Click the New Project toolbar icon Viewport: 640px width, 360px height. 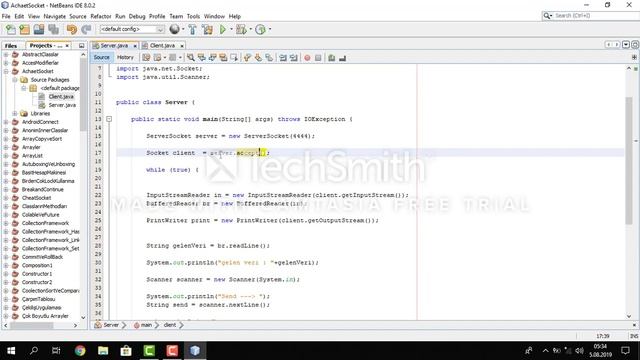24,29
